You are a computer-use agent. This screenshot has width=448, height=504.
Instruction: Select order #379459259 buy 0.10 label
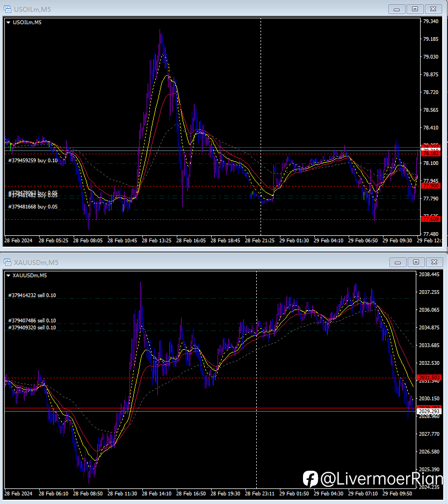[x=33, y=161]
